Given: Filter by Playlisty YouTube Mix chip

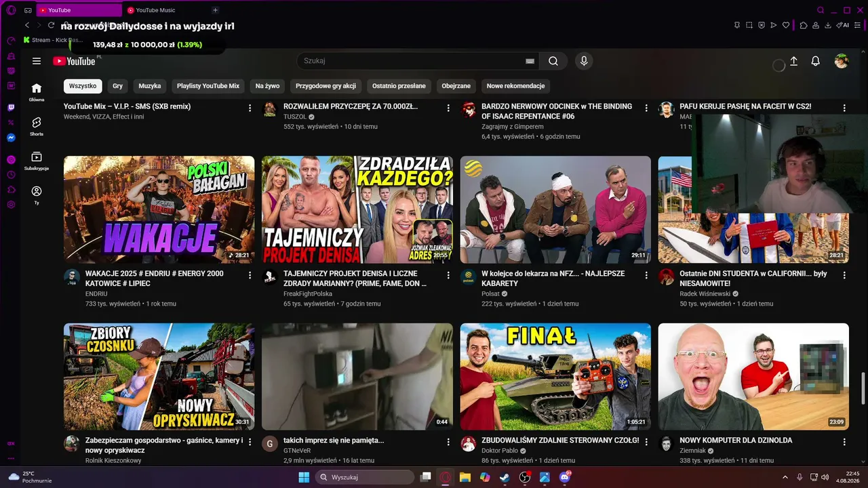Looking at the screenshot, I should (208, 86).
